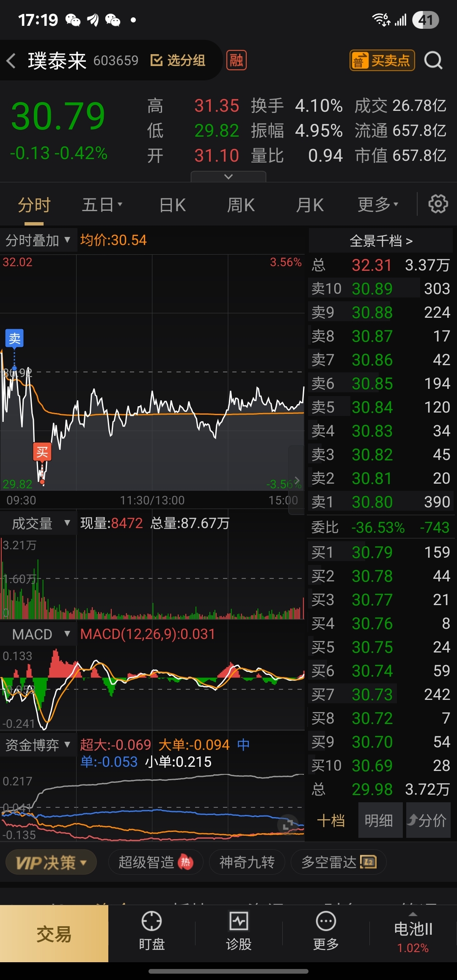457x980 pixels.
Task: Tap the 神奇九转 button
Action: click(x=247, y=862)
